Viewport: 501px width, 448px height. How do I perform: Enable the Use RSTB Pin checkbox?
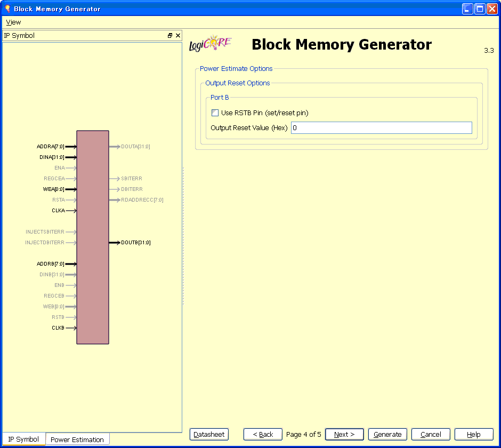tap(215, 113)
